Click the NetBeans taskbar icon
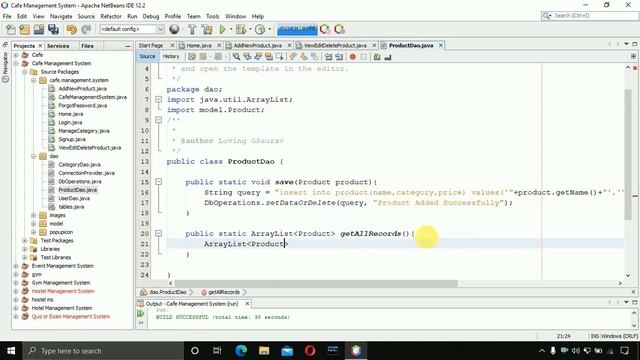The width and height of the screenshot is (640, 360). 356,351
